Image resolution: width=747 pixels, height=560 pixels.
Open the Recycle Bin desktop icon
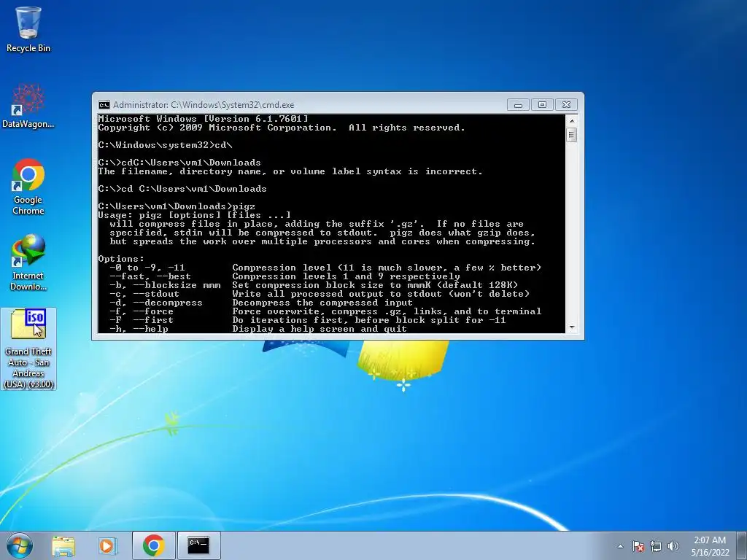tap(28, 28)
